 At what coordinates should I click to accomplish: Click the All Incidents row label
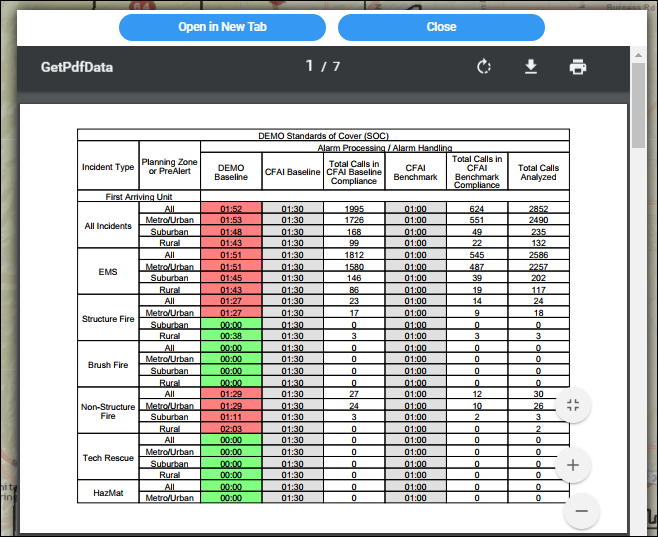click(108, 226)
